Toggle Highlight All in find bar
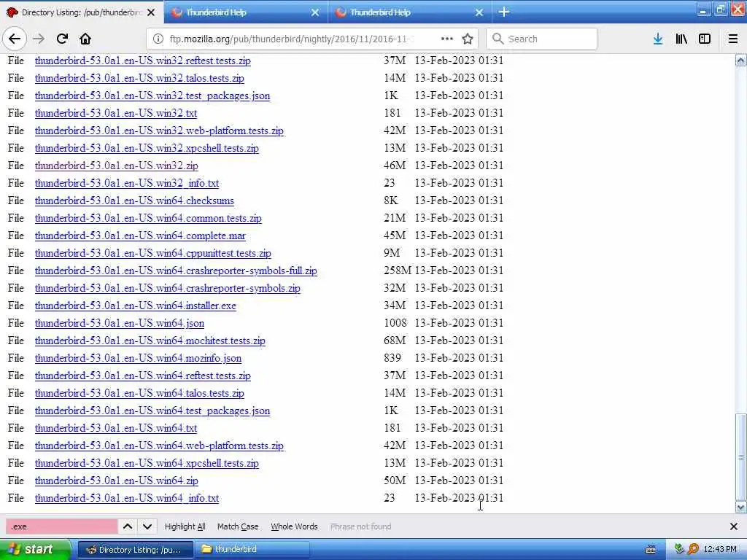Image resolution: width=747 pixels, height=560 pixels. point(185,526)
